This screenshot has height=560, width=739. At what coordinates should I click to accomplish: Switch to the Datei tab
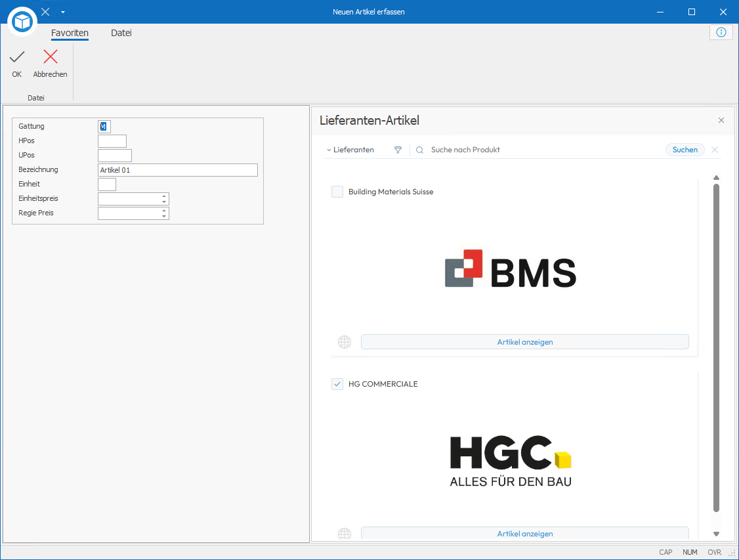coord(121,33)
